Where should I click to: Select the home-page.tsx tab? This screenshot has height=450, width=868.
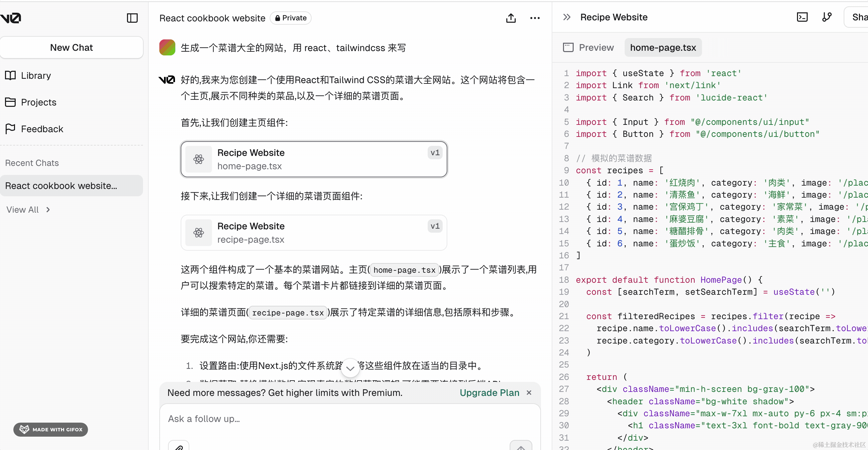pyautogui.click(x=662, y=47)
